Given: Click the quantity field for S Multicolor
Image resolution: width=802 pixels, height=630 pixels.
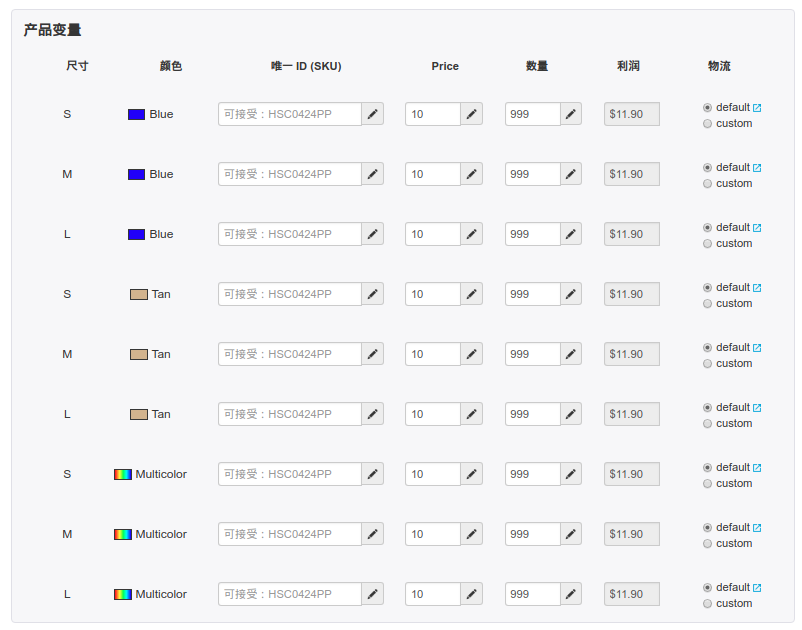Looking at the screenshot, I should point(532,474).
